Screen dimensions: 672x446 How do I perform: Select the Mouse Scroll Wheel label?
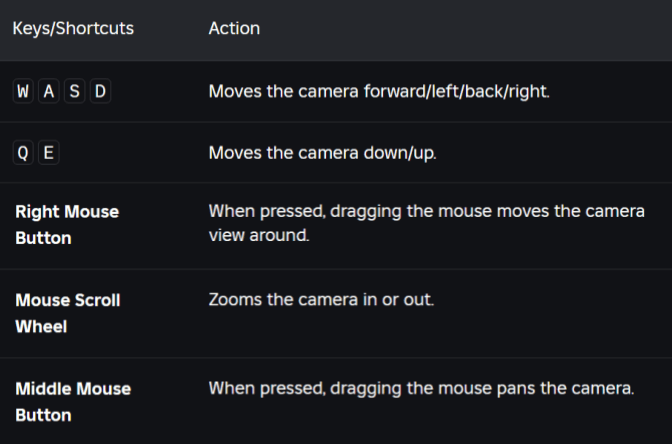pyautogui.click(x=67, y=313)
